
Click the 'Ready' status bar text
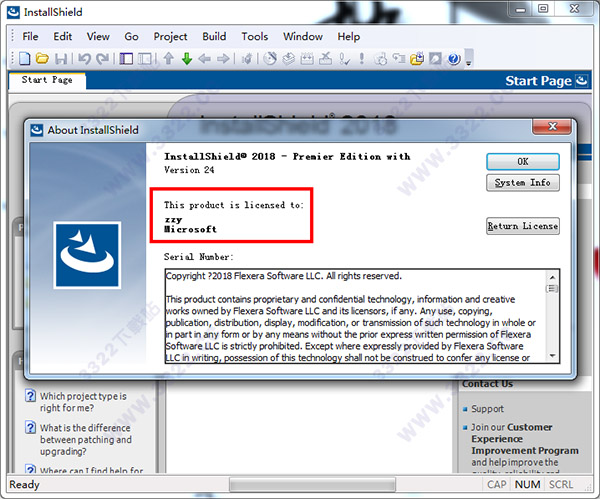(x=24, y=484)
